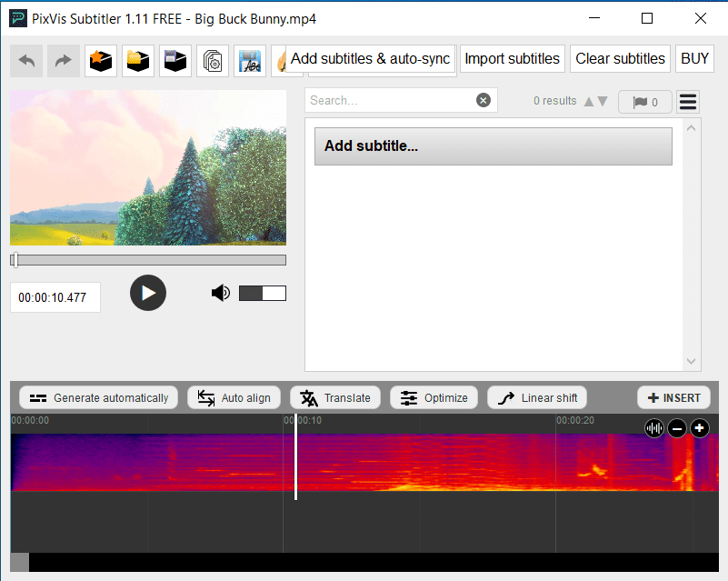Toggle waveform view icon on timeline
The image size is (728, 581).
click(653, 428)
